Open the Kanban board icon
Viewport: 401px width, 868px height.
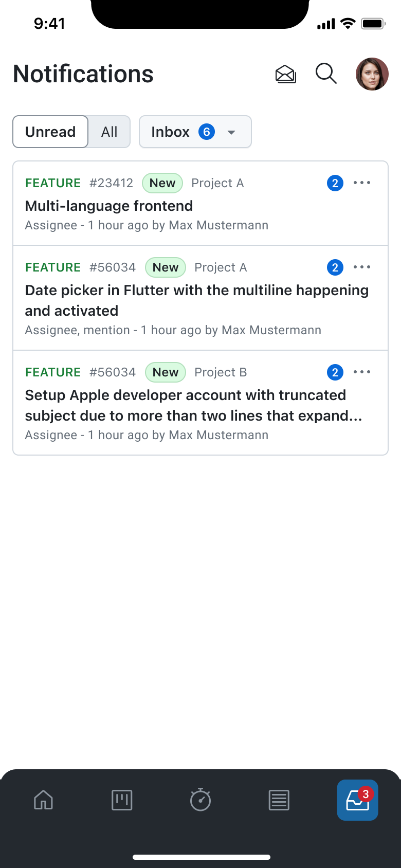point(122,800)
